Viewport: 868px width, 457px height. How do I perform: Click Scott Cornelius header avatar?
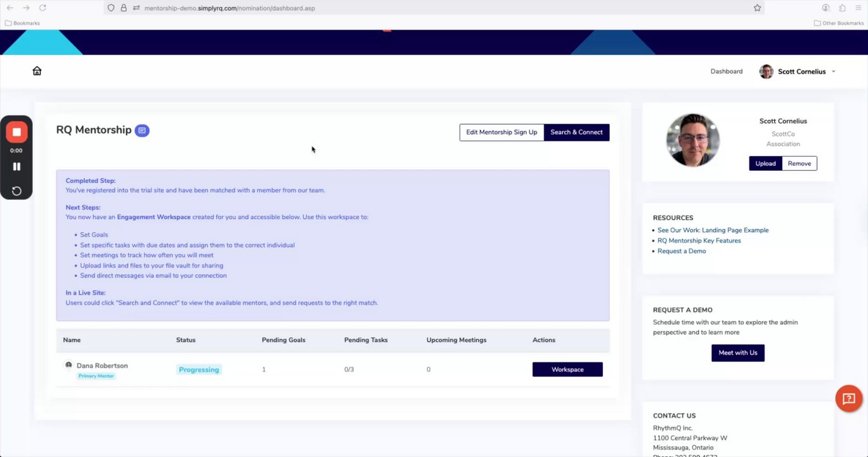766,71
